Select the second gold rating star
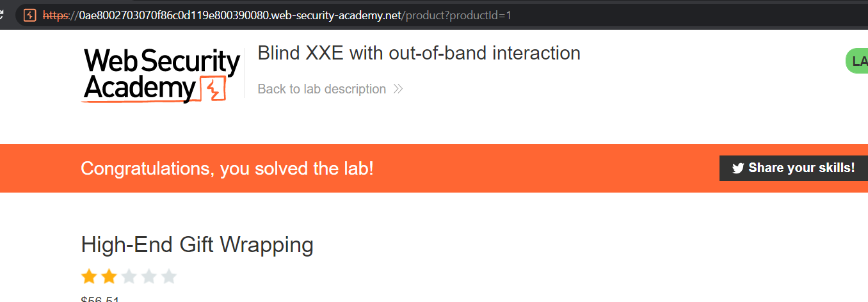Screen dimensions: 868x302 click(x=109, y=276)
